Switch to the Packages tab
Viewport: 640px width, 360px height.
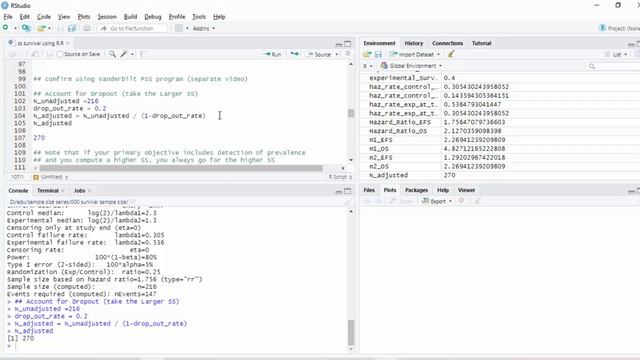(x=416, y=190)
